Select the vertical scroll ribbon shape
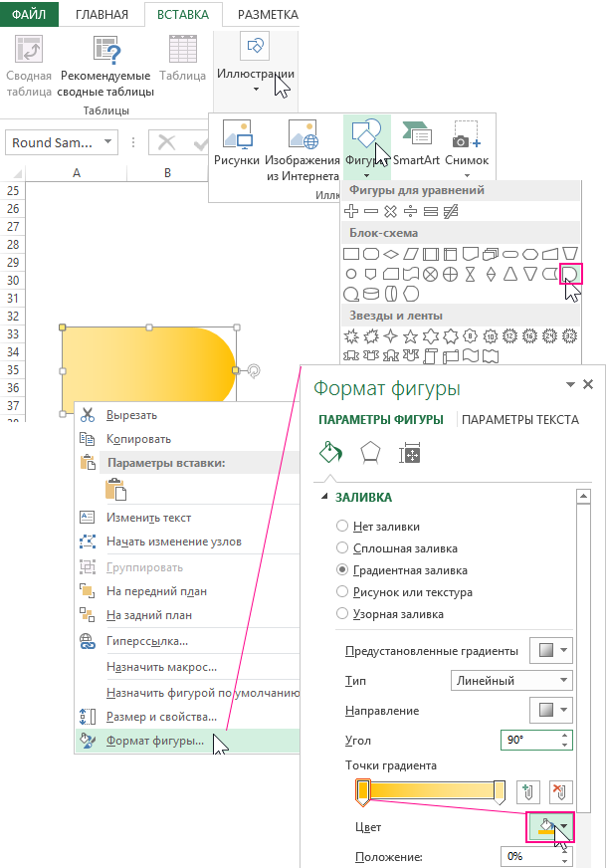The width and height of the screenshot is (606, 868). coord(431,356)
